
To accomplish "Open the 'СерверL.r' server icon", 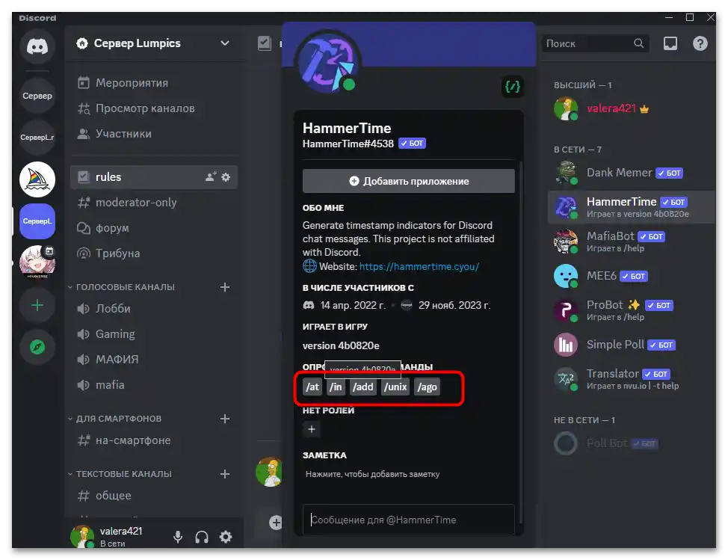I will coord(37,138).
